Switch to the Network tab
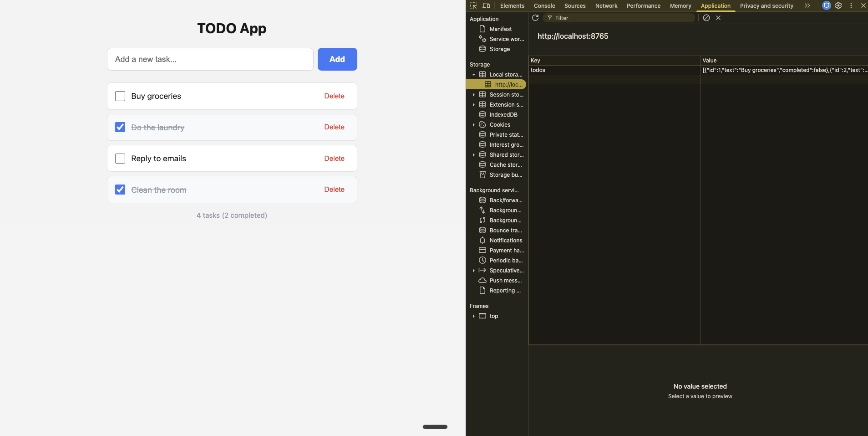 606,5
